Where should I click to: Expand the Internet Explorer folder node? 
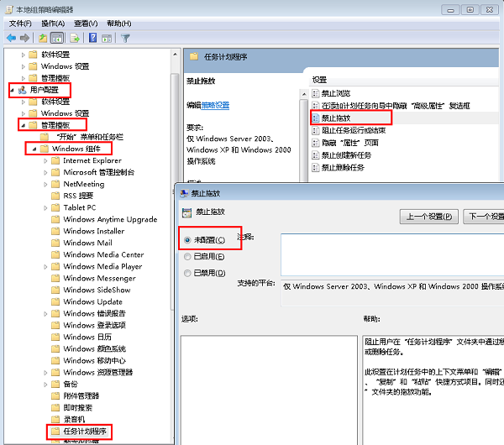point(45,161)
